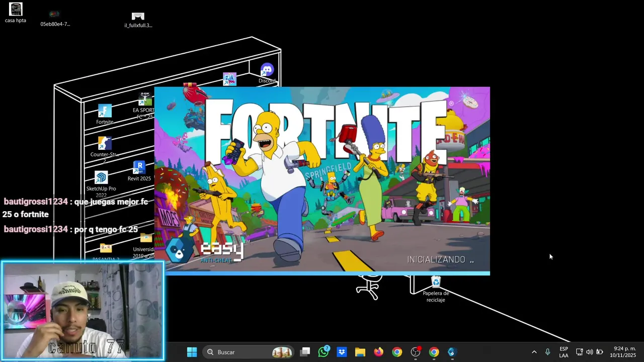
Task: Click the Easy Anti-Cheat logo on splash
Action: click(205, 249)
